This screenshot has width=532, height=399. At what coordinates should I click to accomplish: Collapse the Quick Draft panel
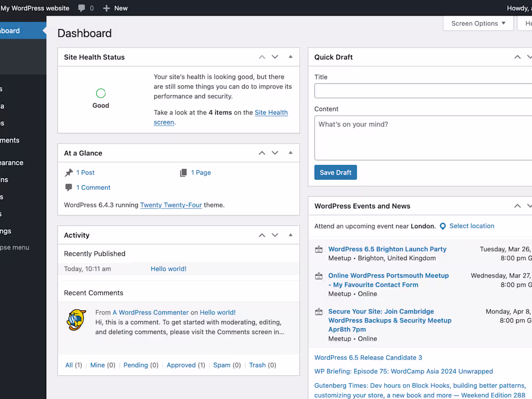click(x=531, y=57)
